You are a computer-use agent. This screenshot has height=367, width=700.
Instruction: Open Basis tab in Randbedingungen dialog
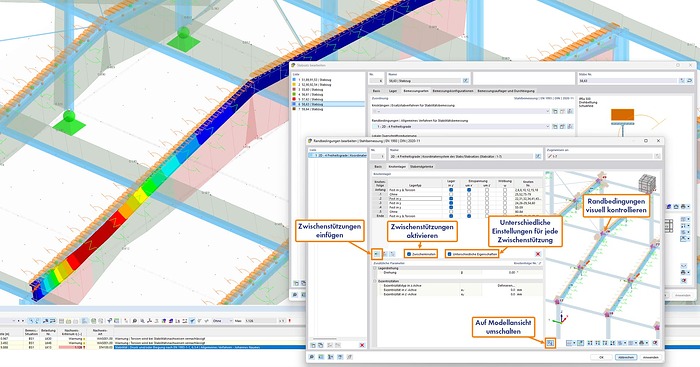point(378,166)
